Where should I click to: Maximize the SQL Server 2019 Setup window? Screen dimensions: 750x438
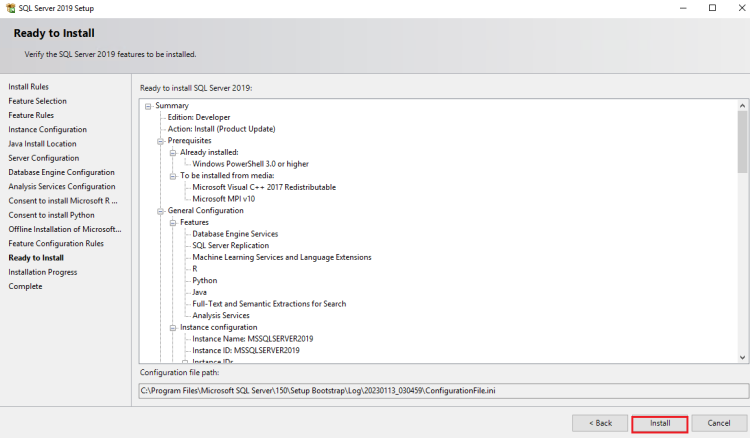point(712,8)
